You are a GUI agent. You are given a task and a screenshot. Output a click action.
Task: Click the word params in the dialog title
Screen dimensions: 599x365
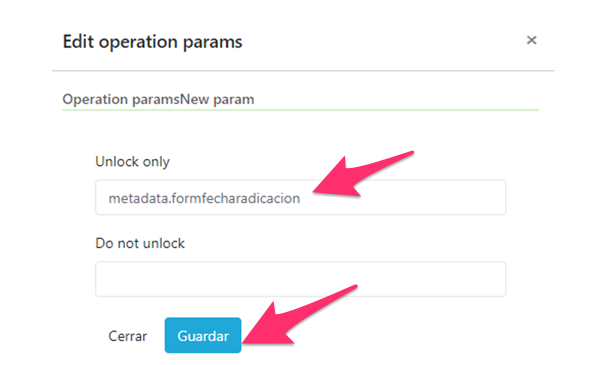pos(212,42)
